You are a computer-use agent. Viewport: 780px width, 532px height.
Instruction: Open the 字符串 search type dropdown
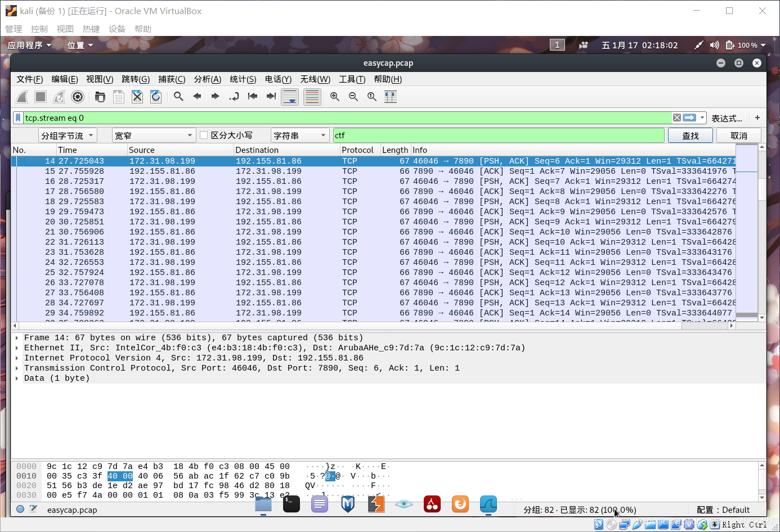pos(299,136)
